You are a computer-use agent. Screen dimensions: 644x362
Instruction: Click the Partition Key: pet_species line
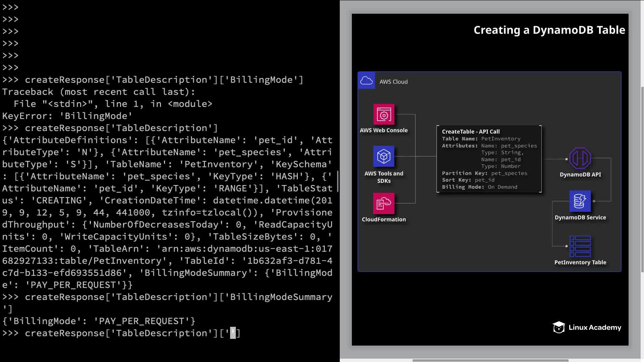point(484,173)
